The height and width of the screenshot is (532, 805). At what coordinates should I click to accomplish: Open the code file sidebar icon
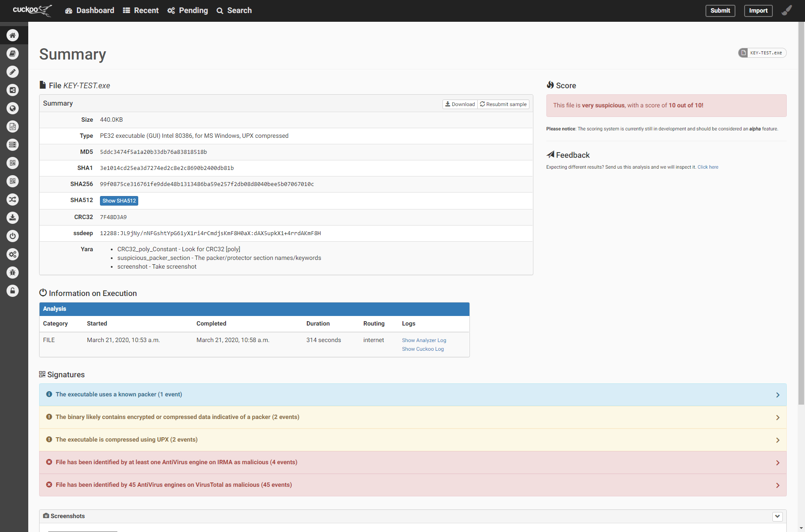[13, 126]
